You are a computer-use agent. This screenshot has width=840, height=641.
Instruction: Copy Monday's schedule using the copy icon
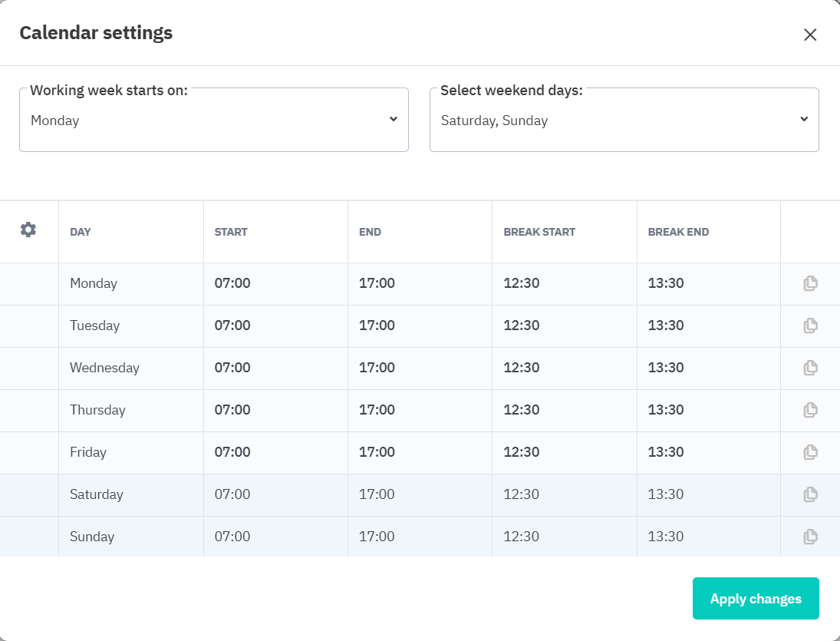[810, 283]
